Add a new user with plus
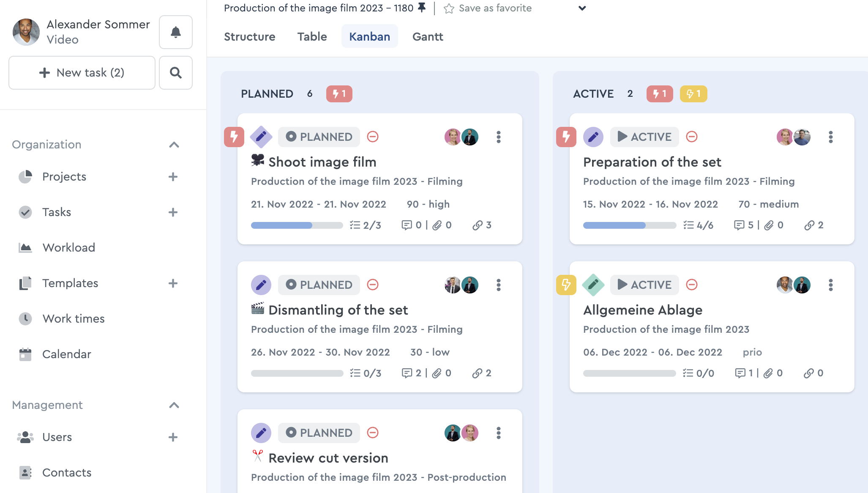868x493 pixels. pos(173,437)
